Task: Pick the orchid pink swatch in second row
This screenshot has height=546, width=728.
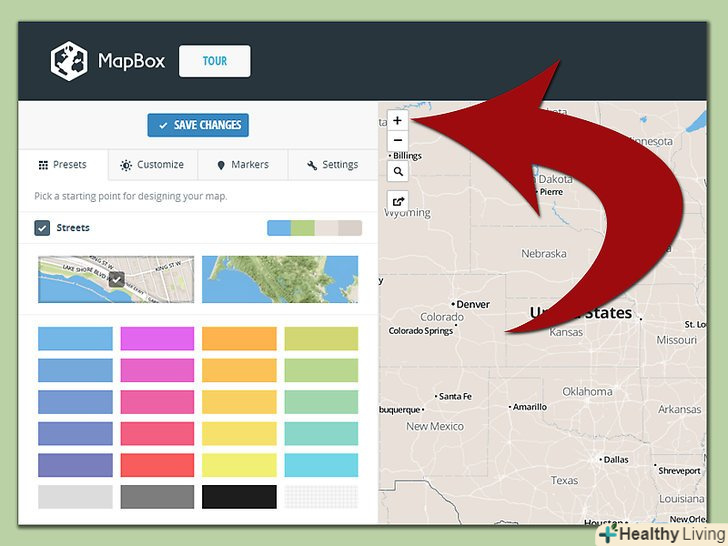Action: [x=157, y=370]
